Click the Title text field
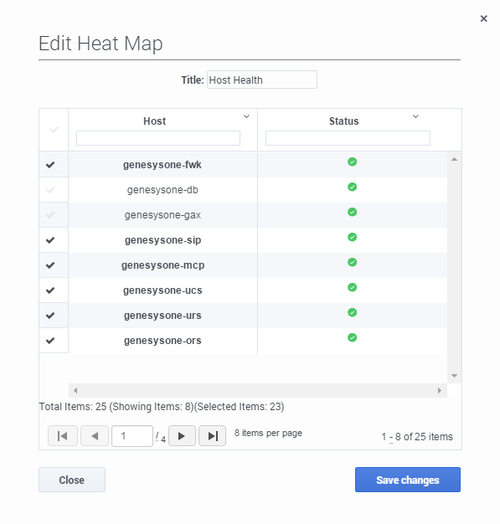The height and width of the screenshot is (524, 500). point(262,80)
